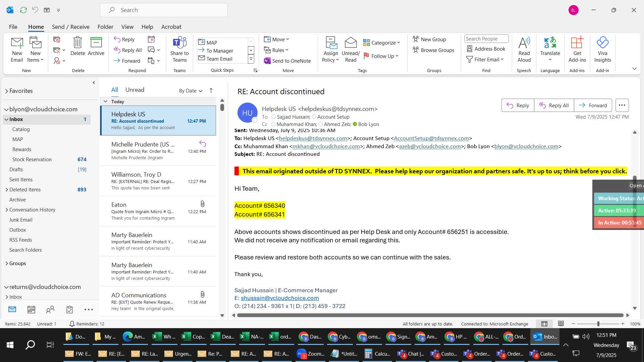Screen dimensions: 644x362
Task: Open Windows Start menu
Action: point(10,345)
